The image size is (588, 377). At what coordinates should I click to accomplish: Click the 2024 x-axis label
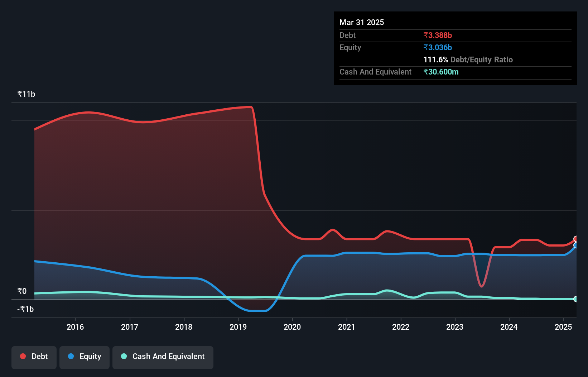[x=509, y=327]
